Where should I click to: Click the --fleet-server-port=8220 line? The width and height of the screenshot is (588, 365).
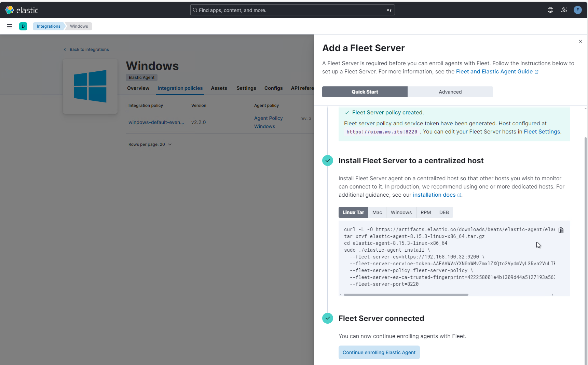(384, 284)
